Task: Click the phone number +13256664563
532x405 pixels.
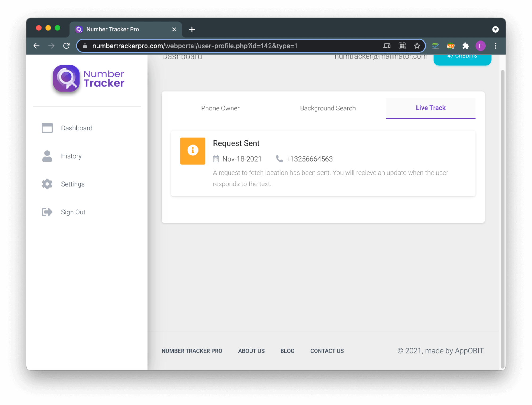Action: click(309, 159)
